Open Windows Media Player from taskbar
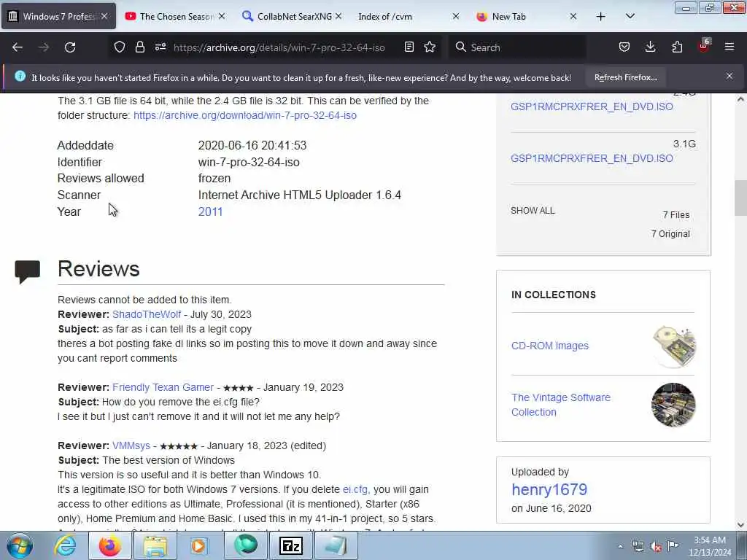This screenshot has height=560, width=747. (198, 545)
